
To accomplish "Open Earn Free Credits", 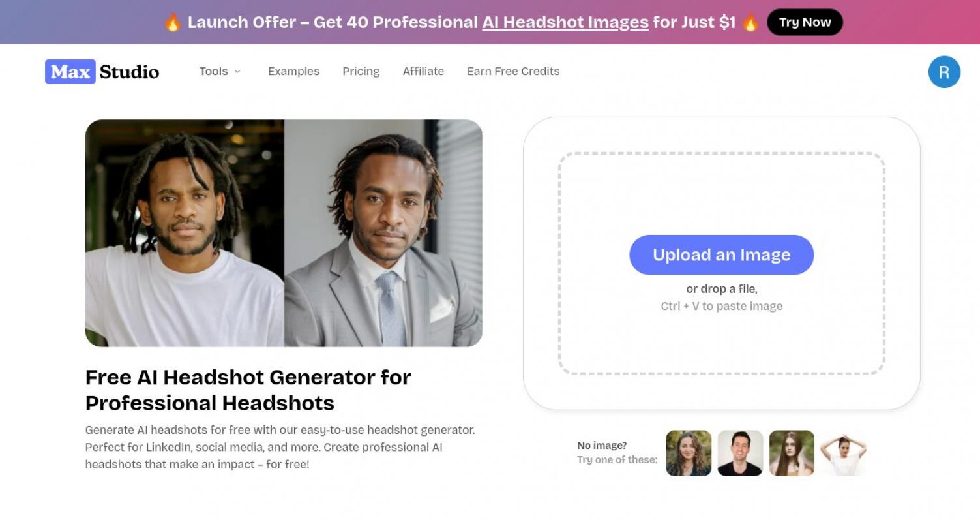I will pos(513,71).
